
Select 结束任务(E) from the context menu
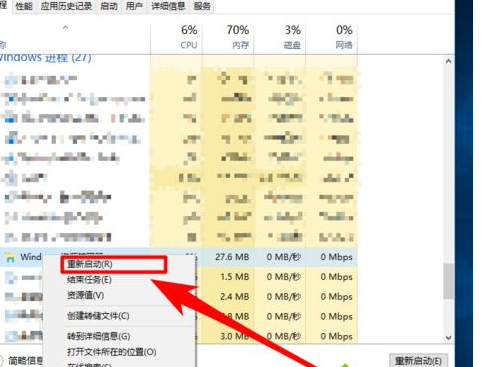pos(89,280)
